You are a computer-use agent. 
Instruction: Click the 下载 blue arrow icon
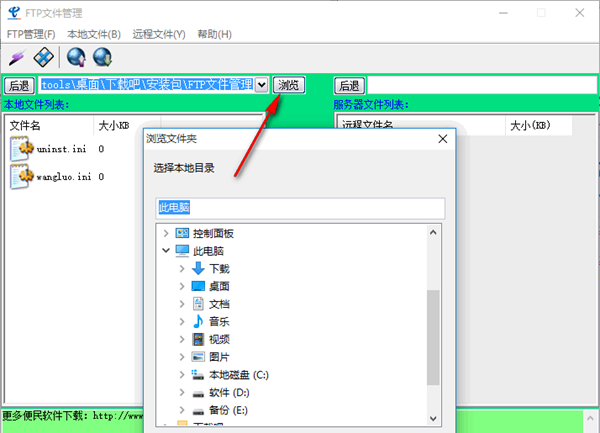[x=198, y=269]
